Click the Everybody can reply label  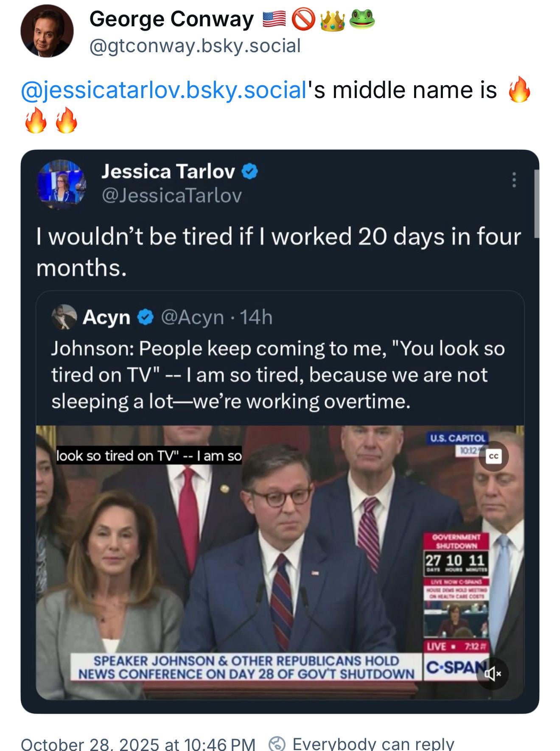373,744
